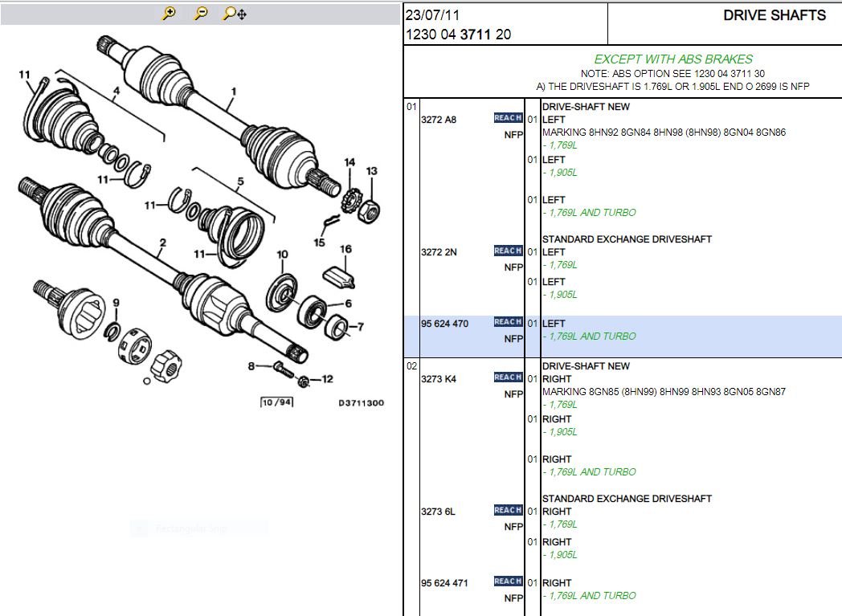Click callout number 15 below the split pin

pos(320,243)
